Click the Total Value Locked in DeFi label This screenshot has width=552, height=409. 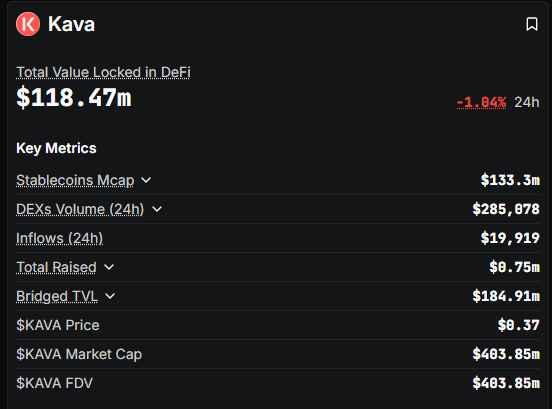(103, 73)
